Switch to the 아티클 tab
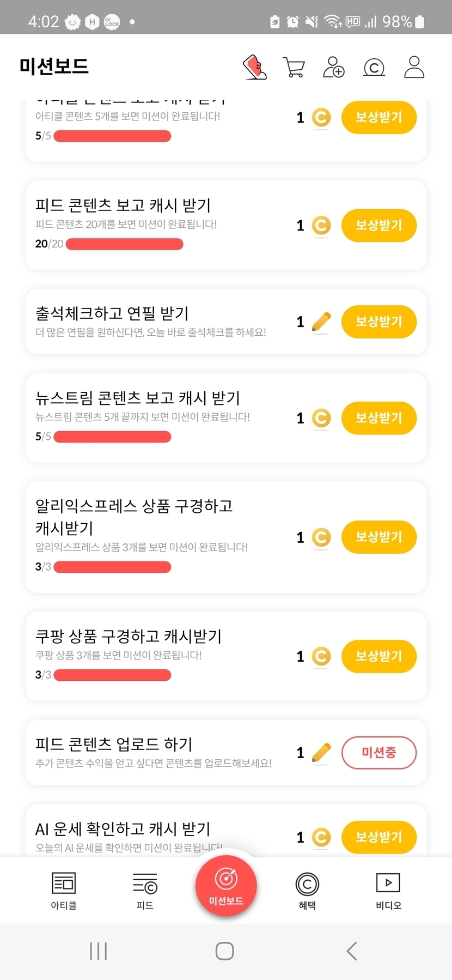The width and height of the screenshot is (452, 980). point(64,891)
